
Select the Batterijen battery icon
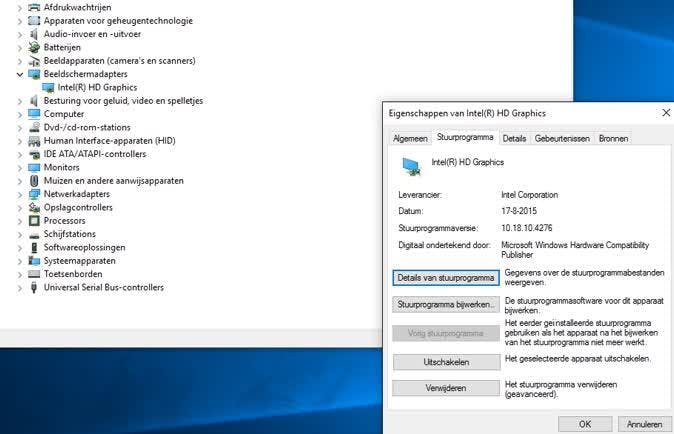(34, 47)
